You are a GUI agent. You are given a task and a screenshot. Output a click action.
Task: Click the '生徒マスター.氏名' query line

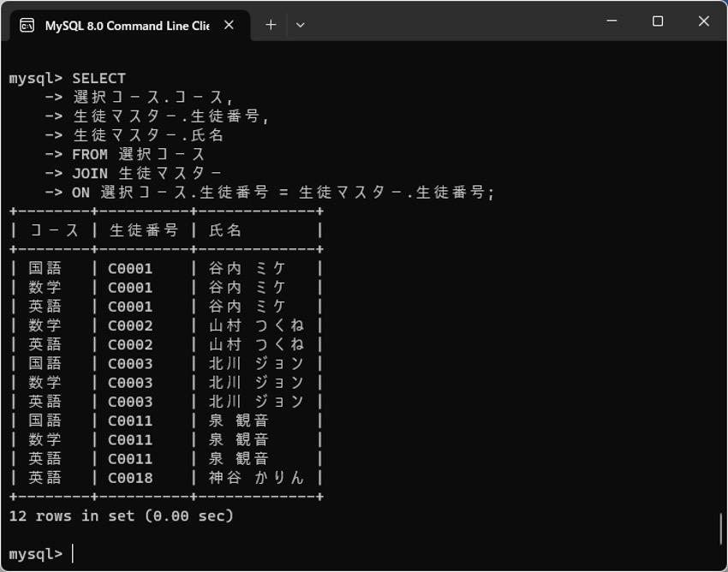(x=148, y=135)
